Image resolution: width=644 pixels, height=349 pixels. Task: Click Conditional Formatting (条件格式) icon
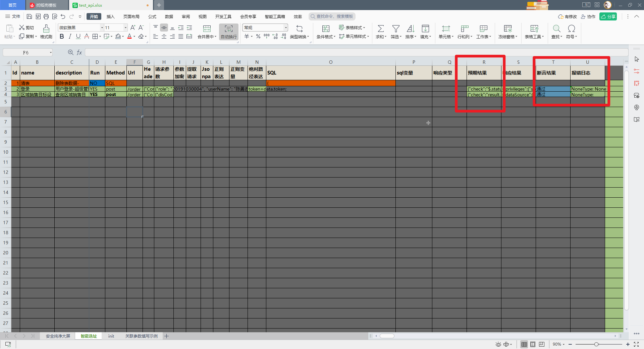coord(326,29)
